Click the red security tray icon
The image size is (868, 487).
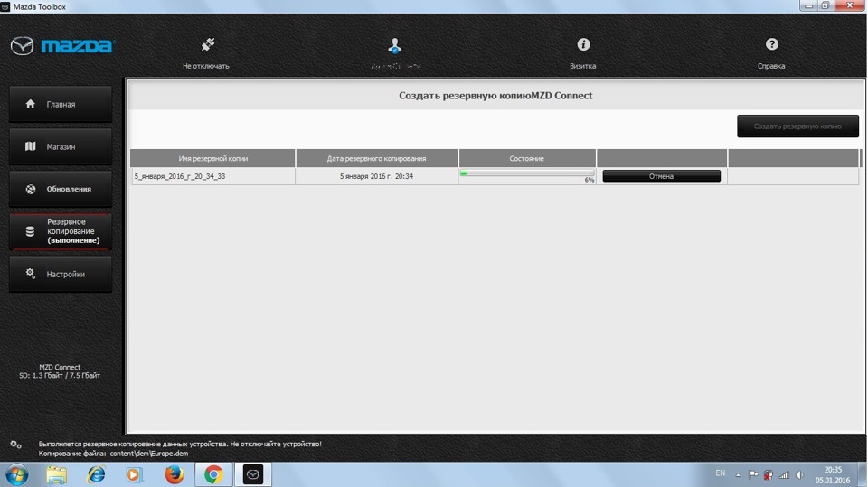click(769, 475)
